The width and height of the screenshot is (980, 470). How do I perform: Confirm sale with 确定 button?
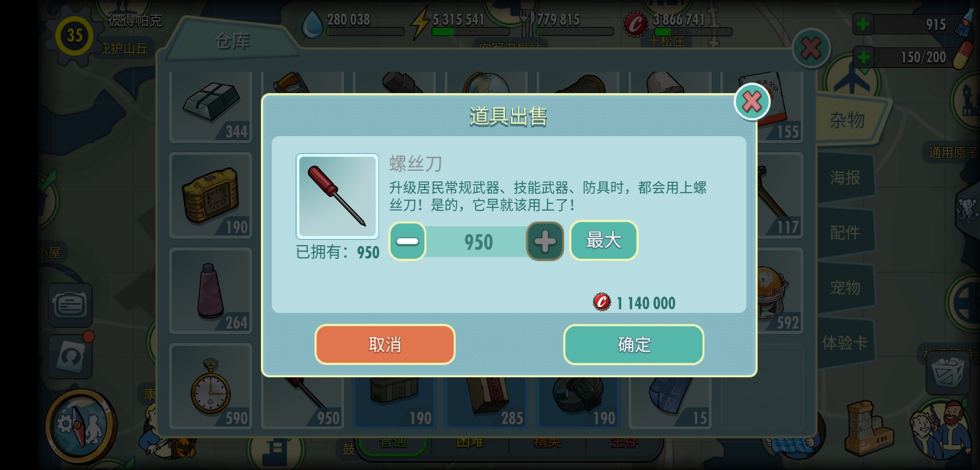tap(634, 345)
